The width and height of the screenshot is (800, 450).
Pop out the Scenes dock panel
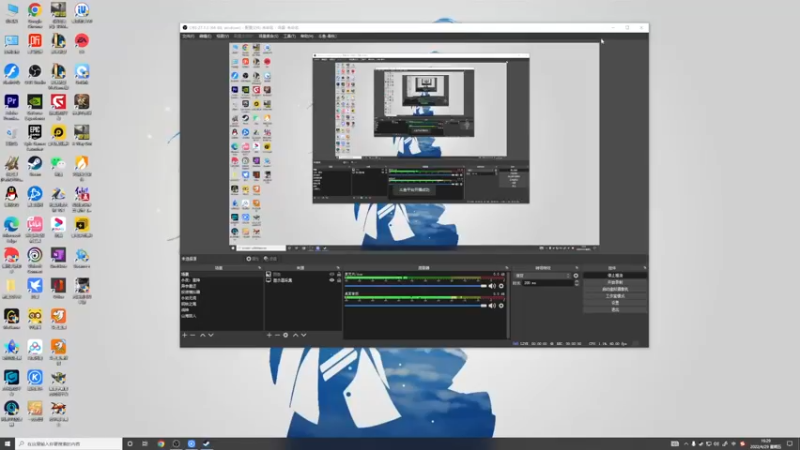coord(260,268)
